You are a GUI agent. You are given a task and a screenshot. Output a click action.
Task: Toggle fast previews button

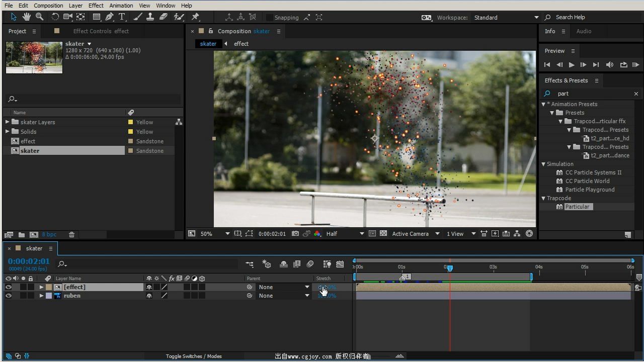pos(495,234)
